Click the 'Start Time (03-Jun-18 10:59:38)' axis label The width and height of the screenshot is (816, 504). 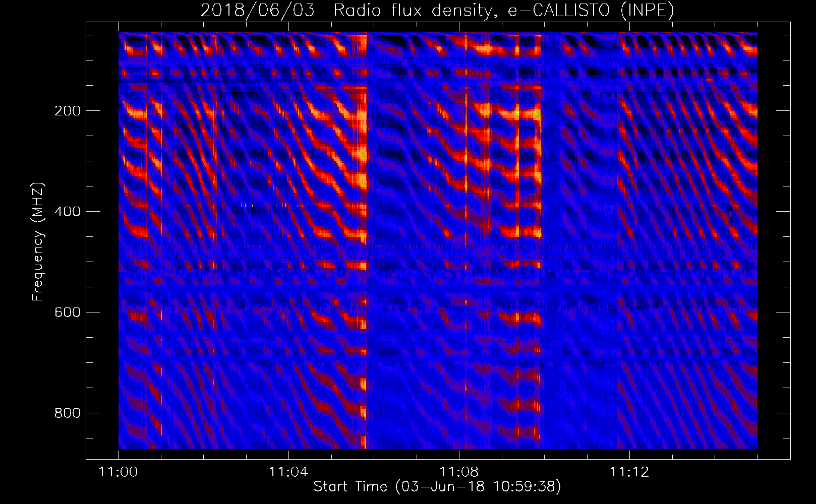point(437,487)
